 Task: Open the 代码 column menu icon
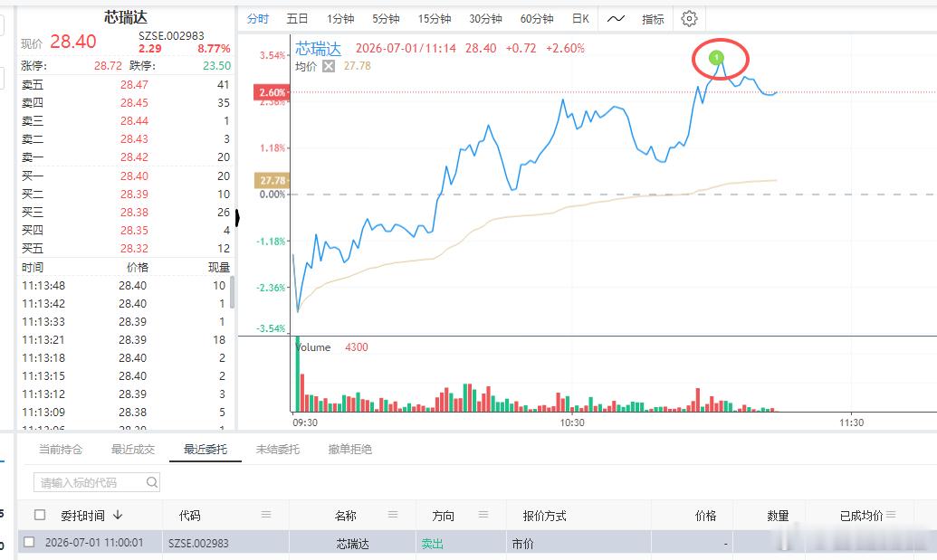click(266, 515)
